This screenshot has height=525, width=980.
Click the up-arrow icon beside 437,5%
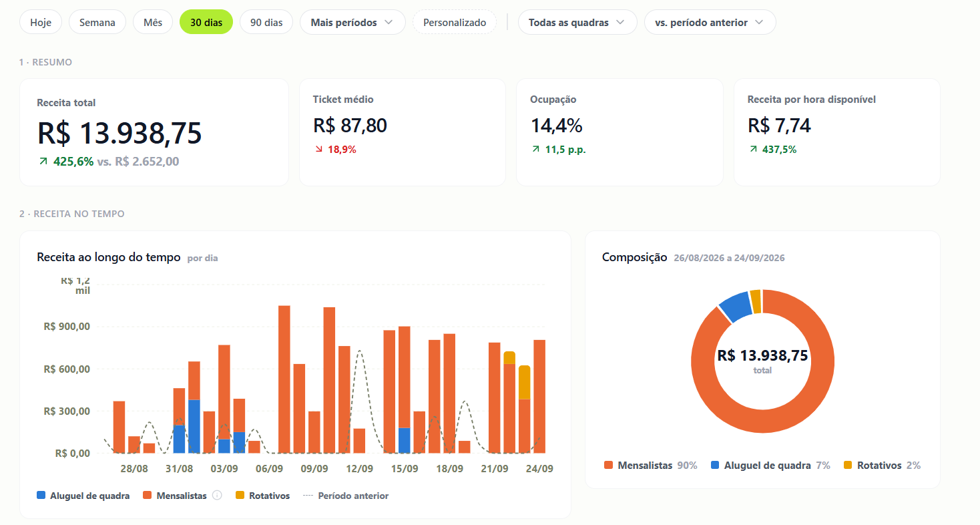tap(754, 150)
